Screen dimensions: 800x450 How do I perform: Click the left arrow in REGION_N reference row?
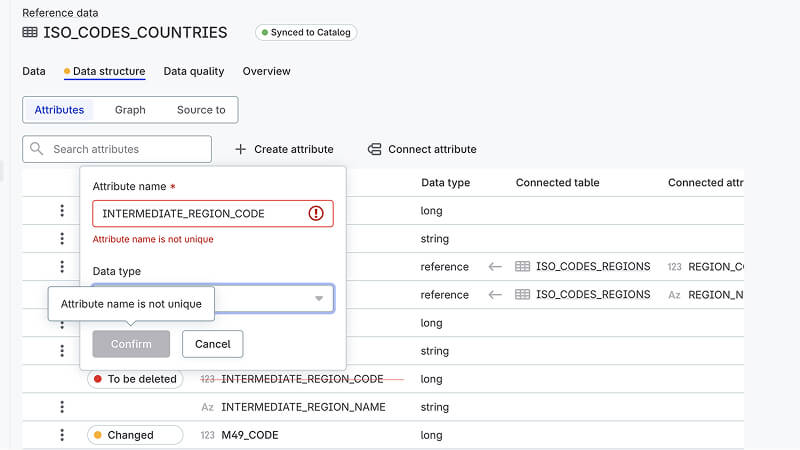coord(495,294)
